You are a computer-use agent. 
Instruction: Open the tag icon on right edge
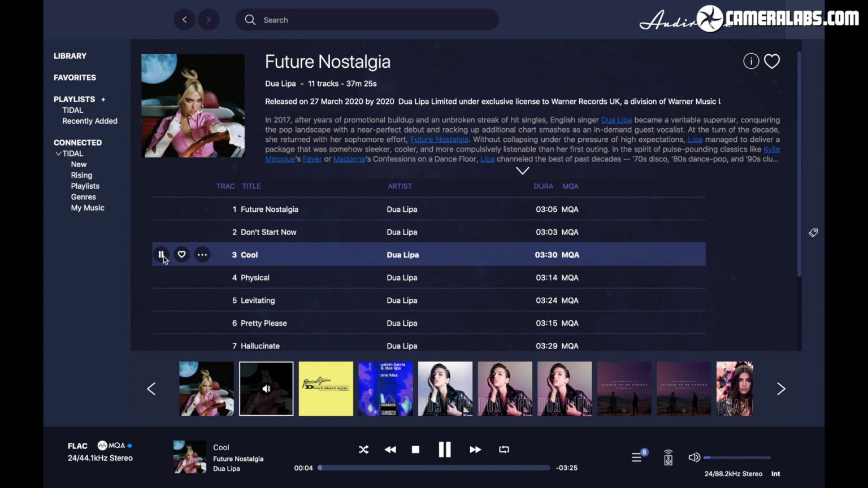click(x=813, y=233)
